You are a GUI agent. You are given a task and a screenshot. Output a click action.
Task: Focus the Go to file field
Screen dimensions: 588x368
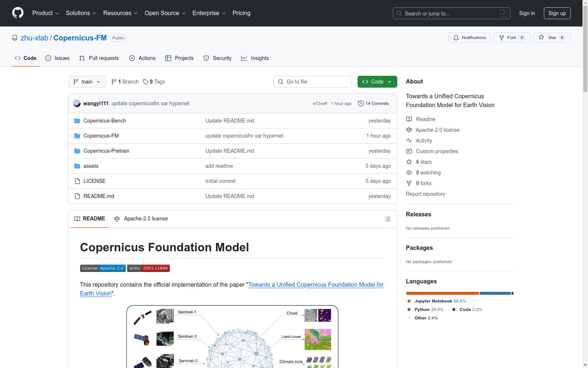tap(312, 82)
